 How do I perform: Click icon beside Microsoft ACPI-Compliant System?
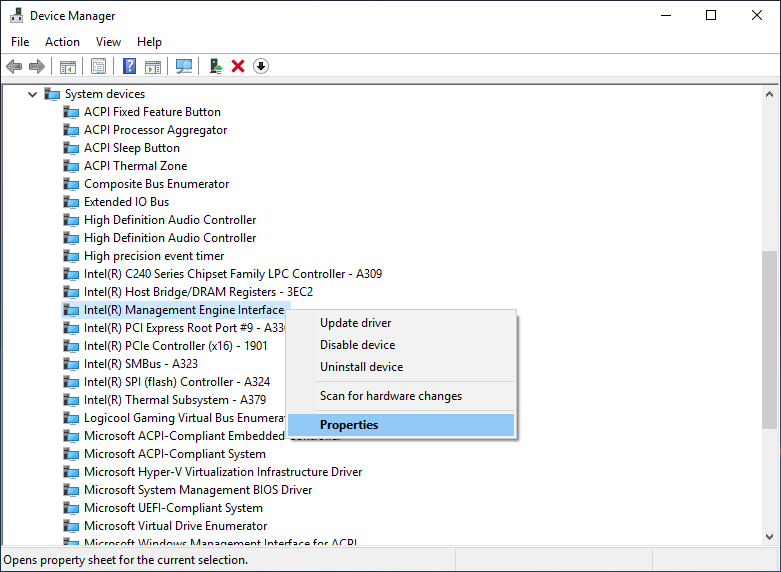pyautogui.click(x=71, y=454)
